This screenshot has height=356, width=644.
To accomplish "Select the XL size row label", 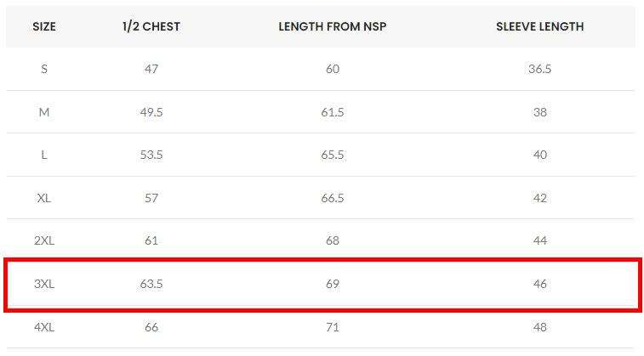I will pos(44,198).
